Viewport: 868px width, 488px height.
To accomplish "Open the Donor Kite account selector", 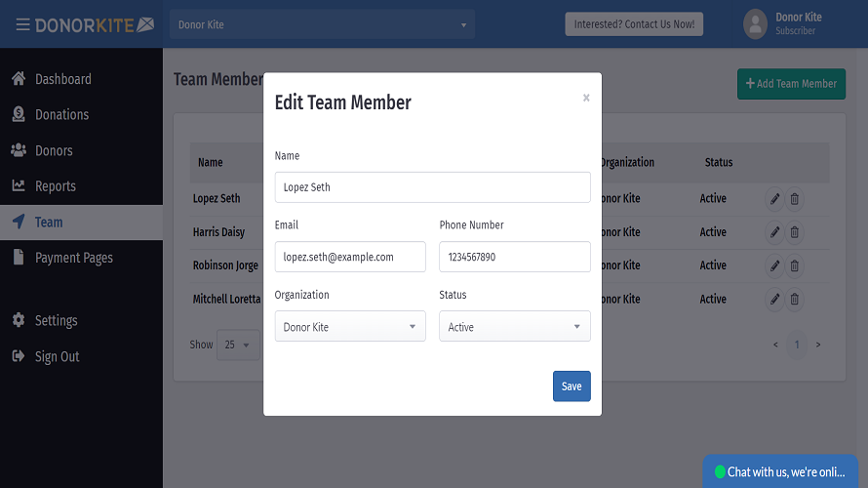I will [322, 24].
